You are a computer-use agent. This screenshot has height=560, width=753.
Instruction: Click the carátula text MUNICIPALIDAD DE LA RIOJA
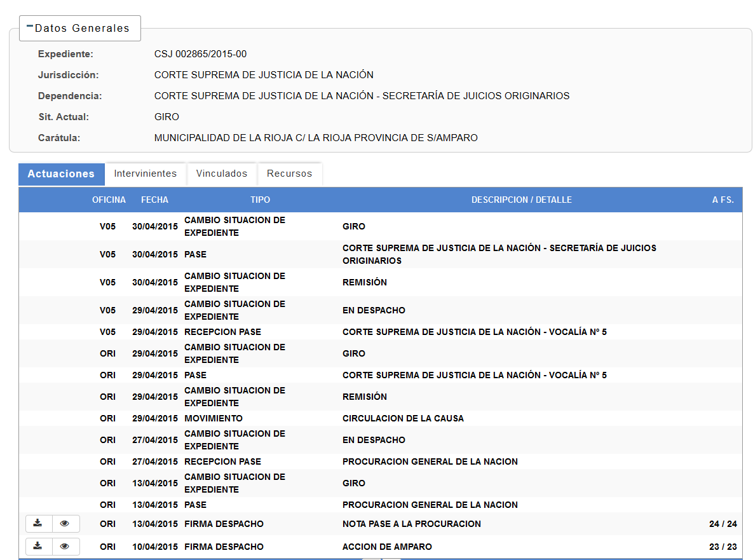click(x=316, y=138)
